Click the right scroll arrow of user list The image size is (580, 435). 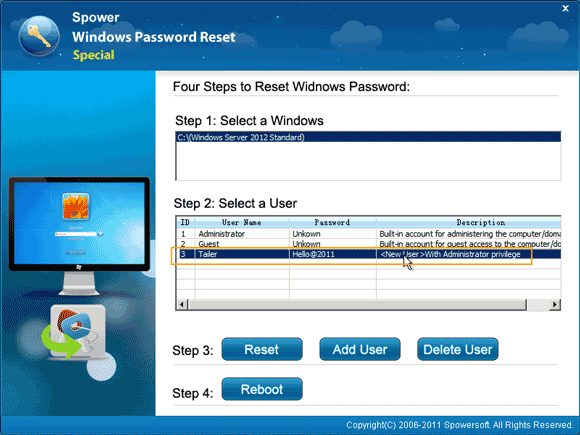click(x=554, y=304)
